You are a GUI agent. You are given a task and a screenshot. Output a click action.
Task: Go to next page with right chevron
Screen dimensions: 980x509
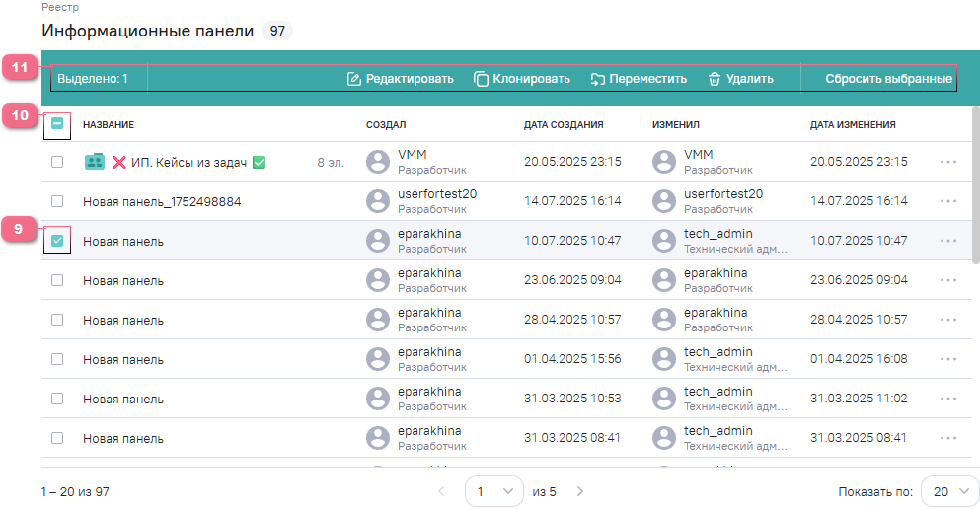pos(580,491)
